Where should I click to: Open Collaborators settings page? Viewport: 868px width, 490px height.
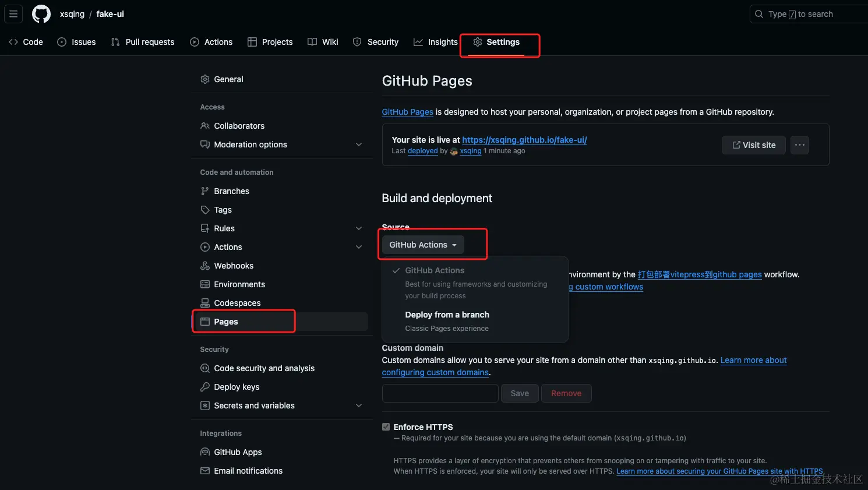(x=282, y=126)
